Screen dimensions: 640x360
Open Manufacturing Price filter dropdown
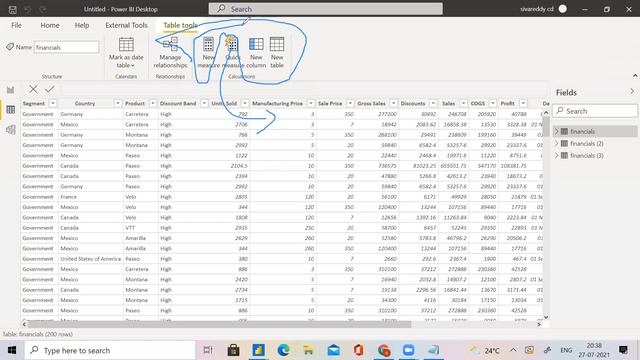(311, 104)
